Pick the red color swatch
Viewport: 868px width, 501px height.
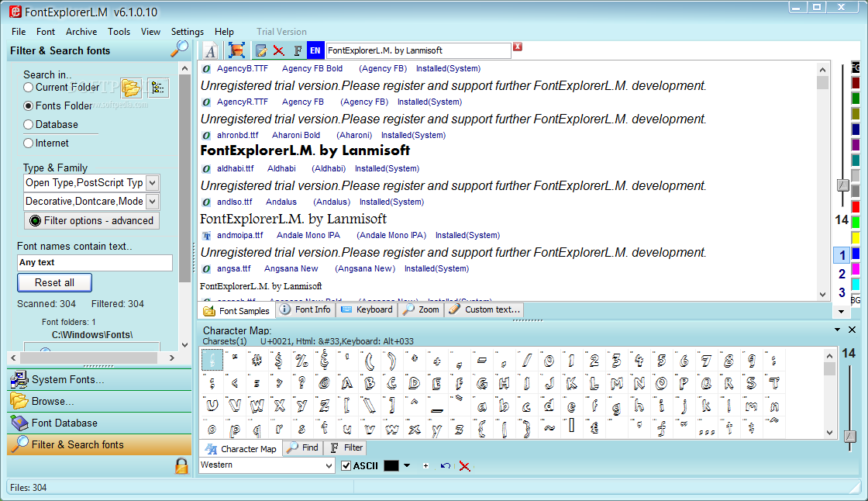[x=856, y=207]
